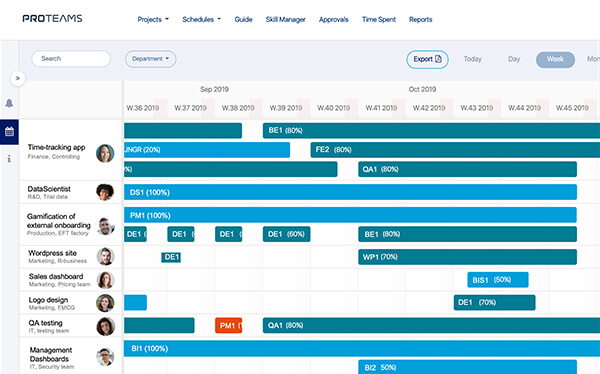
Task: Select the WP1 (70%) allocation bar
Action: click(x=467, y=257)
